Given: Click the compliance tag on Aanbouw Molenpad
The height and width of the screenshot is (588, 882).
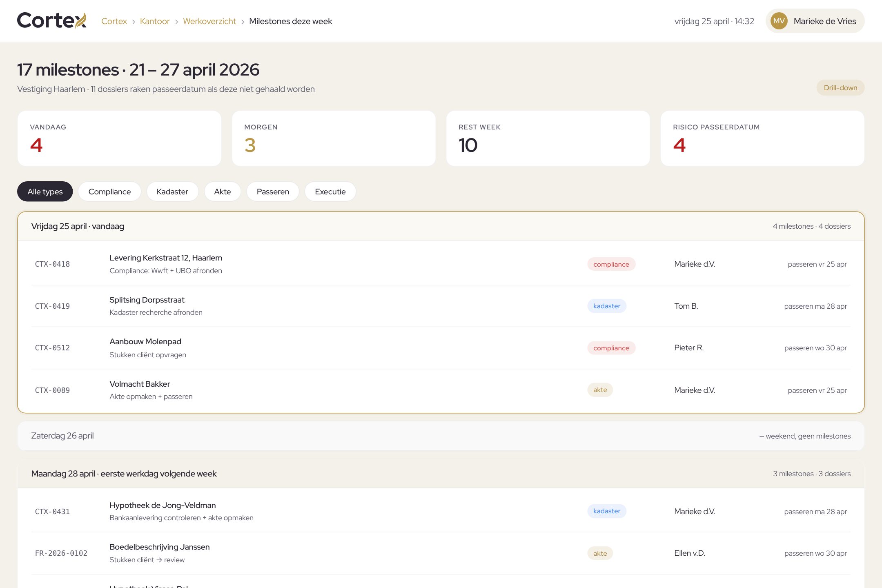Looking at the screenshot, I should click(x=611, y=348).
